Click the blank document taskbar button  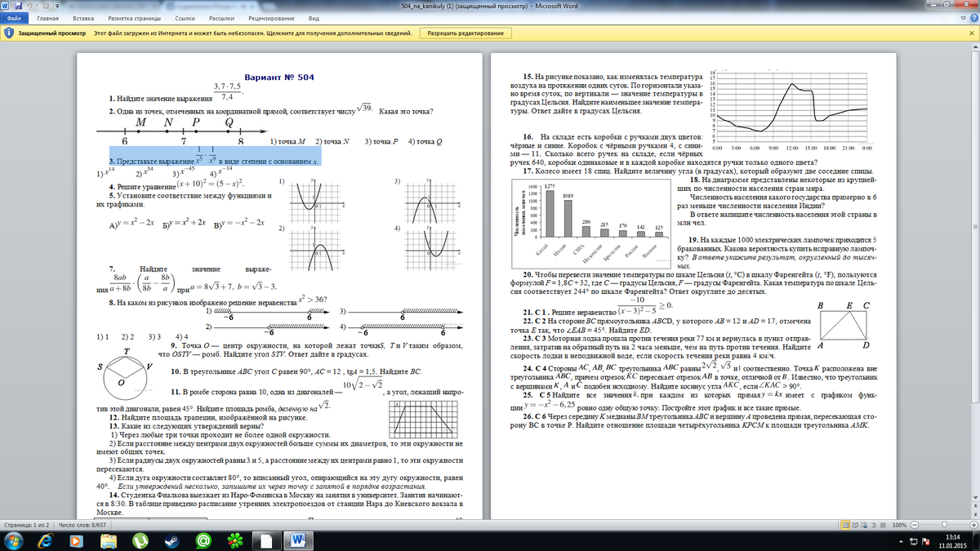pyautogui.click(x=266, y=540)
